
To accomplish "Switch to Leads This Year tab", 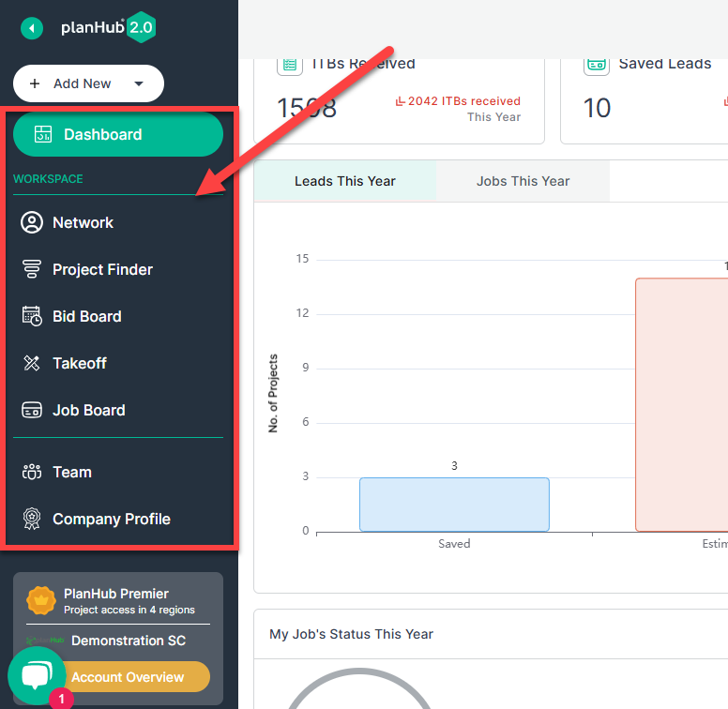I will tap(345, 181).
